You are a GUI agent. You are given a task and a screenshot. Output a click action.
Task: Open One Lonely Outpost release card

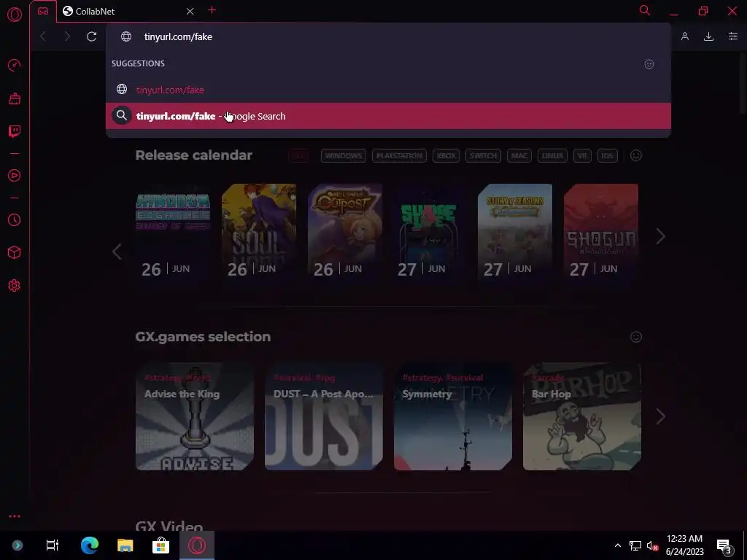[x=345, y=234]
